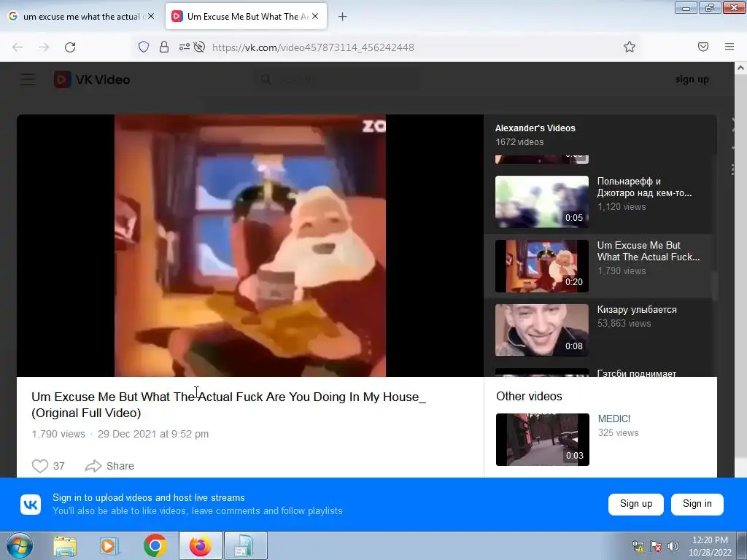747x560 pixels.
Task: Click the 1,790 views text under title
Action: coord(58,434)
